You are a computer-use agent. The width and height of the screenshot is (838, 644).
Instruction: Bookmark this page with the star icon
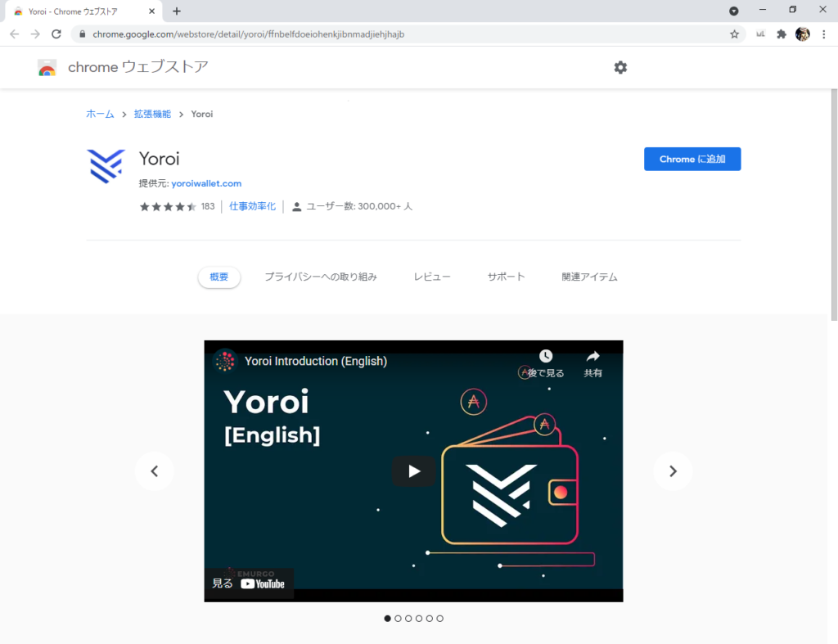point(734,34)
